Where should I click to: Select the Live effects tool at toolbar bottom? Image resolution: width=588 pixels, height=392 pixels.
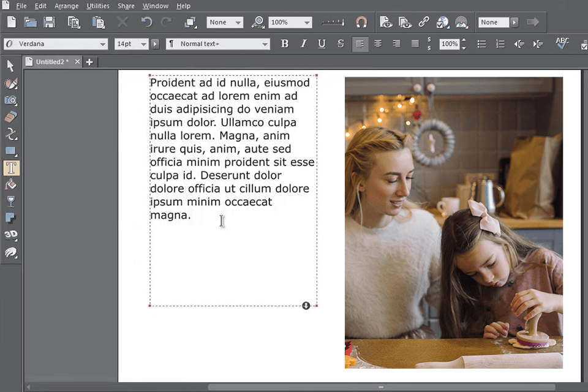coord(11,253)
